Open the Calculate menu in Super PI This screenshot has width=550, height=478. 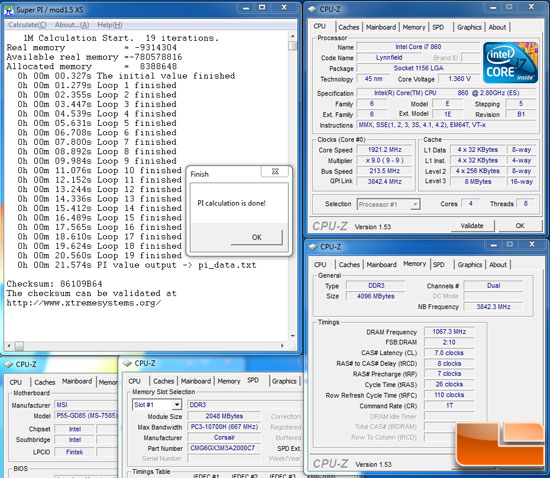pyautogui.click(x=27, y=25)
